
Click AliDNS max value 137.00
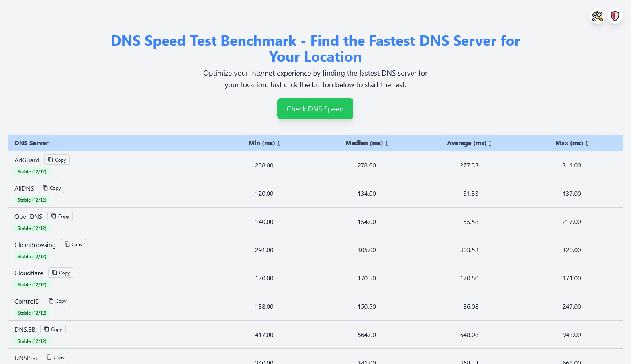coord(572,193)
